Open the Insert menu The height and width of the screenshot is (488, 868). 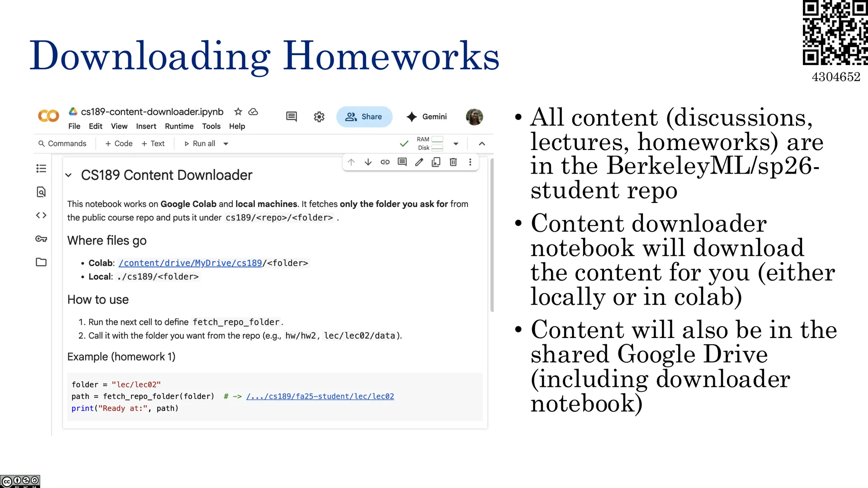[x=146, y=126]
